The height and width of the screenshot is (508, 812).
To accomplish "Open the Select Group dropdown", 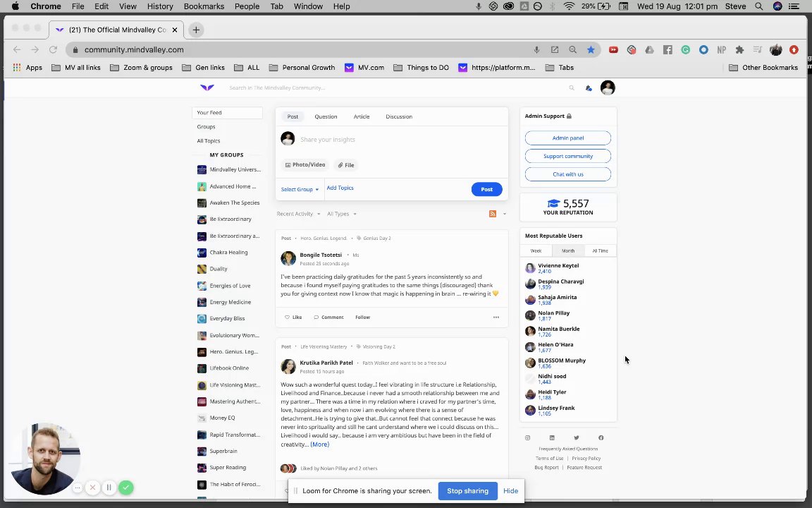I will pyautogui.click(x=300, y=189).
